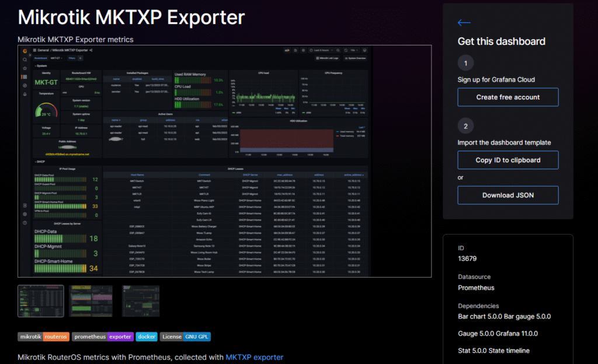
Task: Click the alerting bell icon in sidebar
Action: pos(25,94)
